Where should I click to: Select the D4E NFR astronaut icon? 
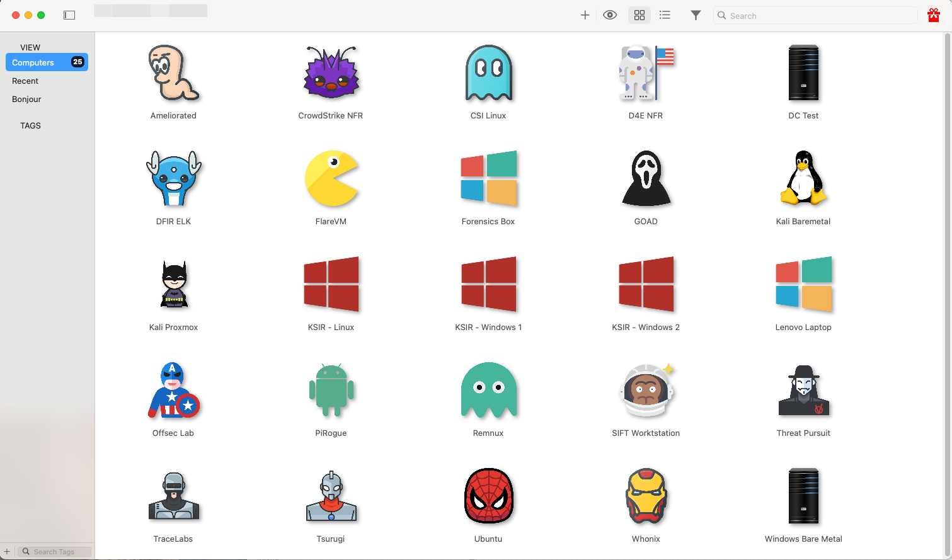(646, 73)
